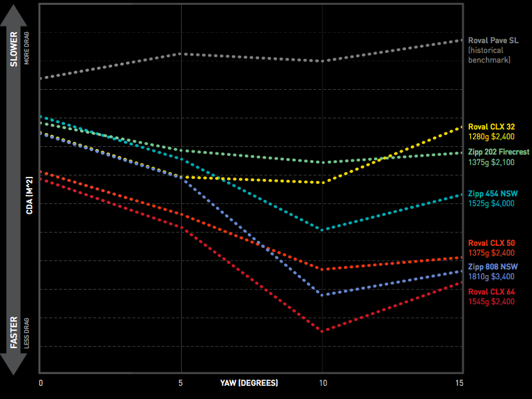
Task: Click the downward FASTER arrow head
Action: (13, 363)
